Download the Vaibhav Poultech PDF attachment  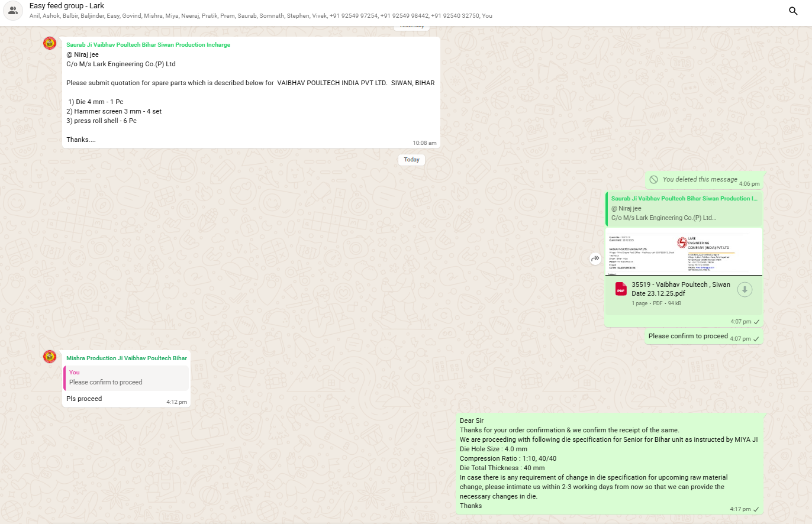click(x=745, y=289)
